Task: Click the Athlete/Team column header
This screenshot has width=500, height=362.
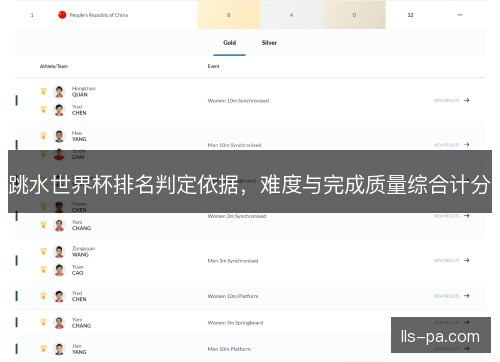Action: 54,66
